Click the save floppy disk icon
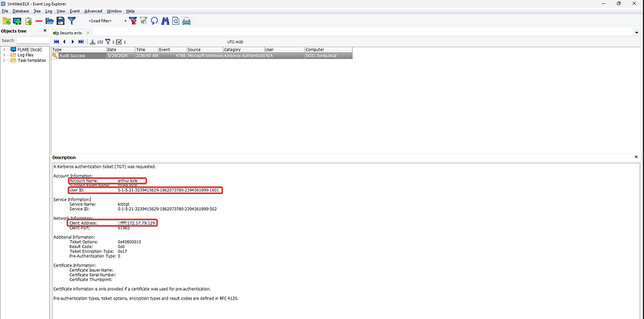 point(60,21)
